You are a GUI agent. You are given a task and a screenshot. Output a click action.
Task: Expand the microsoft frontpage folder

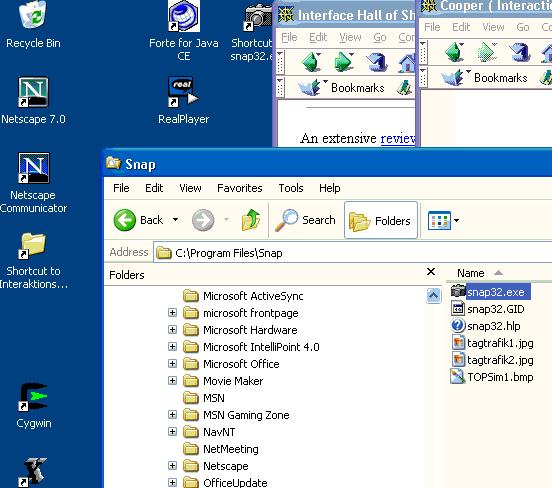[x=172, y=313]
